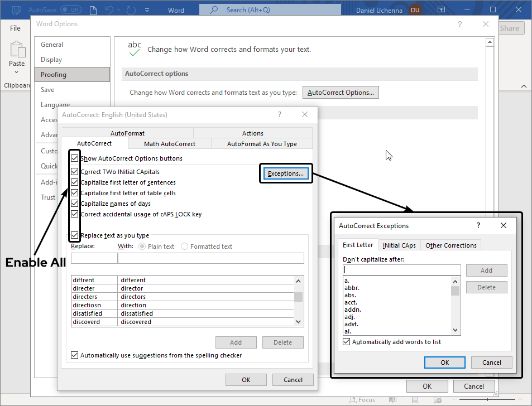Expand the Paste options dropdown arrow

point(17,72)
